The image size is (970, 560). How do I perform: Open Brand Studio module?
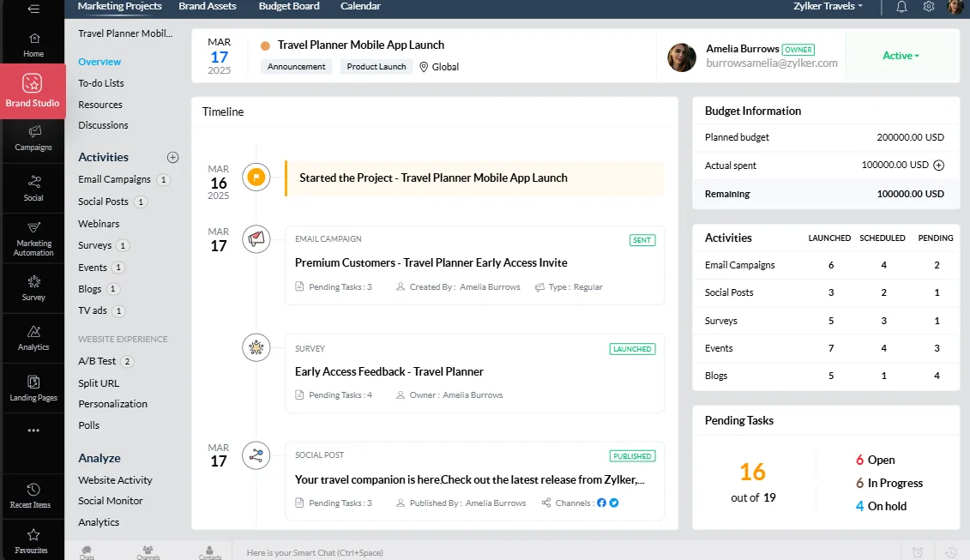point(33,90)
